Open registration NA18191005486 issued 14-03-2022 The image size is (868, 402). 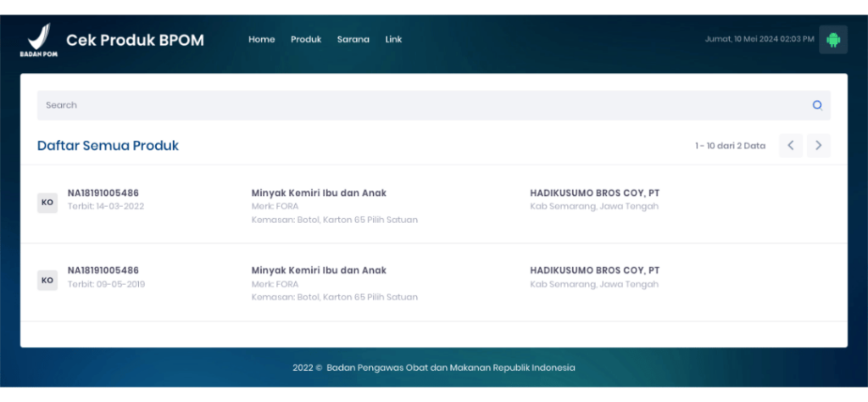click(103, 193)
